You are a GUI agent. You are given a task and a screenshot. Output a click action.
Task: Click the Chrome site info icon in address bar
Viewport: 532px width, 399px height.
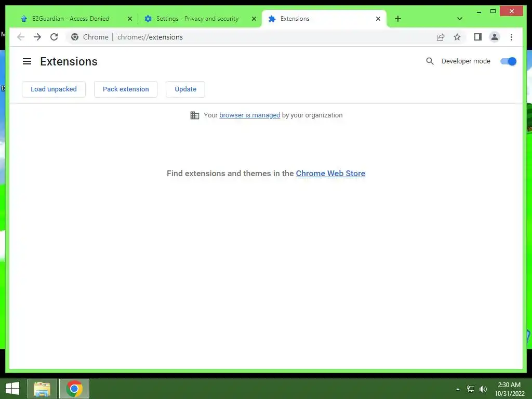coord(75,37)
